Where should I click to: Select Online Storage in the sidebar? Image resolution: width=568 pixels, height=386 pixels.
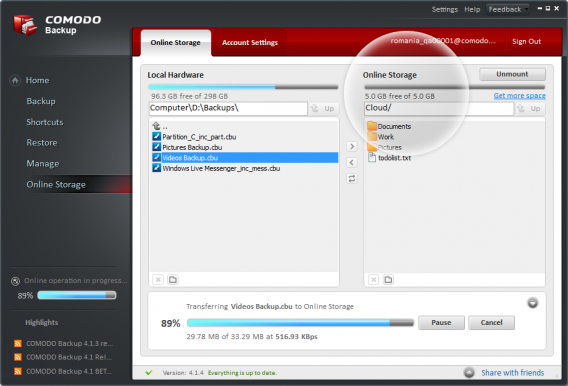point(56,185)
